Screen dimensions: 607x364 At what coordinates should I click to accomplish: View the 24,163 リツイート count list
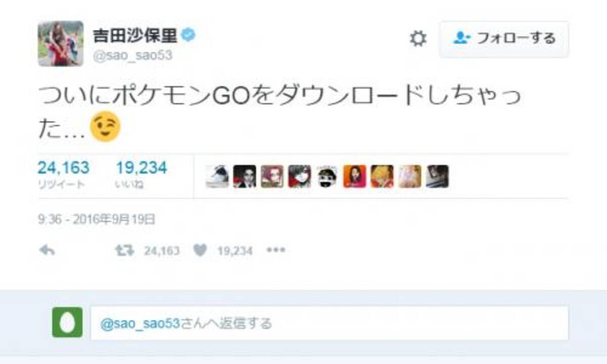click(64, 175)
